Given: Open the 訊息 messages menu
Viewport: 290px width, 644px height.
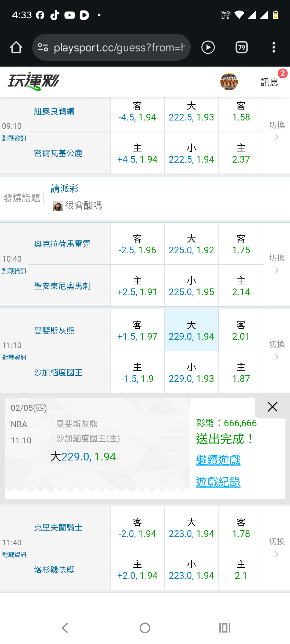Looking at the screenshot, I should coord(270,82).
